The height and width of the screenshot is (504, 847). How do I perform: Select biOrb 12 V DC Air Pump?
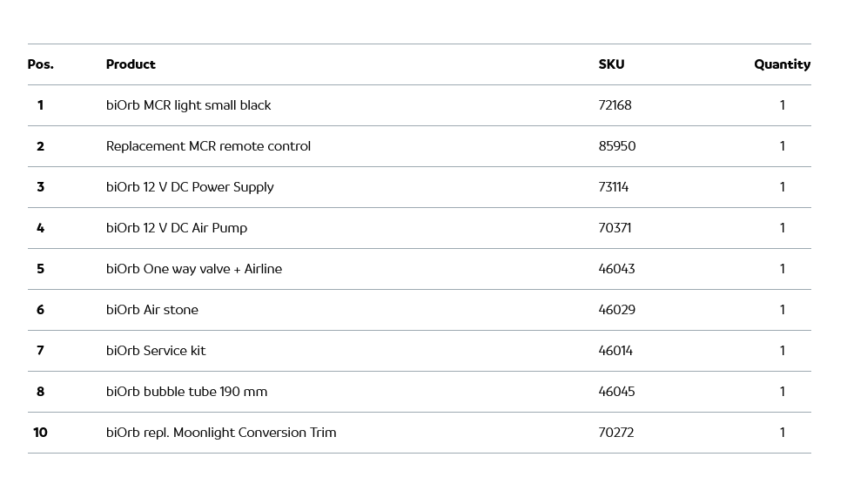[x=177, y=228]
